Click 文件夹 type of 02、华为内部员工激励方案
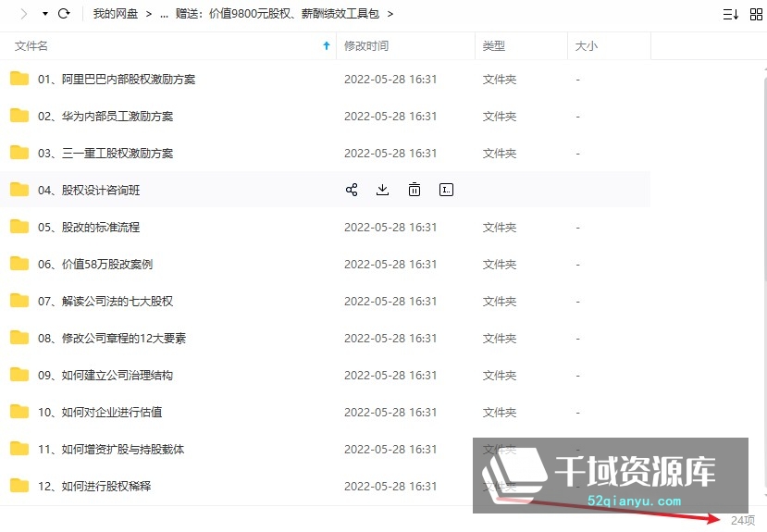This screenshot has height=532, width=767. [500, 117]
